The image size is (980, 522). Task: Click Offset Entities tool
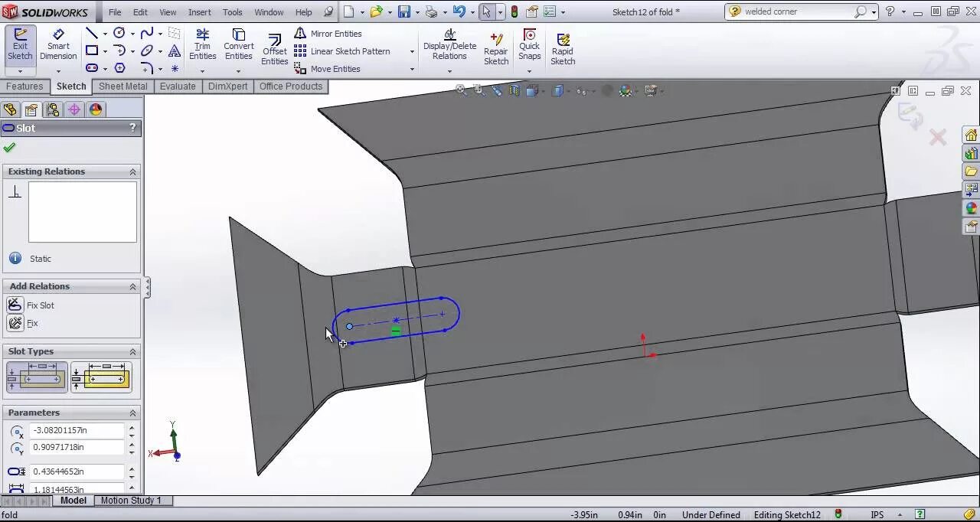coord(274,50)
